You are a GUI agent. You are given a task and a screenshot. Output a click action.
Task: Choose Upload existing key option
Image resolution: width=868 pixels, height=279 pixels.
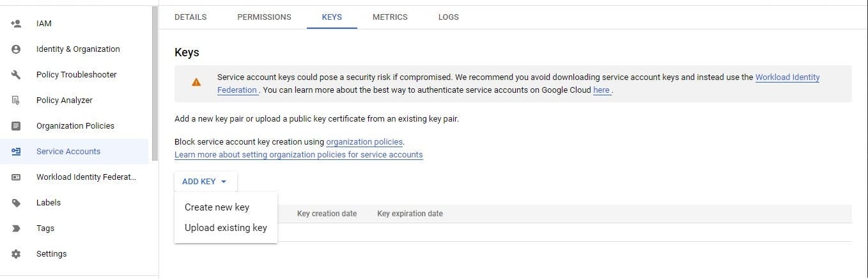point(226,228)
